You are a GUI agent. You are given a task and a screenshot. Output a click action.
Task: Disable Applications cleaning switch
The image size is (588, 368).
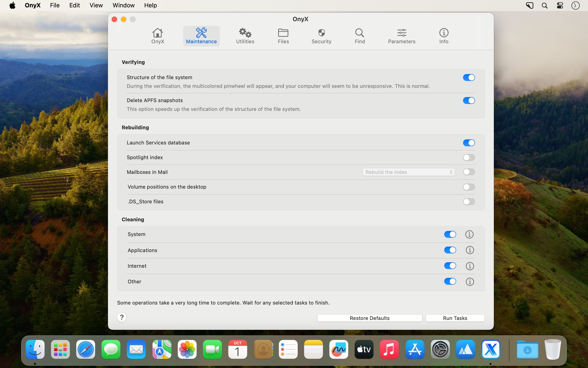click(x=450, y=250)
